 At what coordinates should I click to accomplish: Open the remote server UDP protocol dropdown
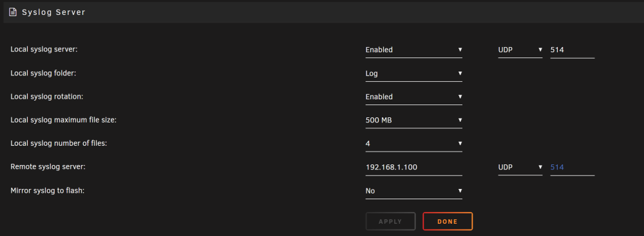point(520,168)
